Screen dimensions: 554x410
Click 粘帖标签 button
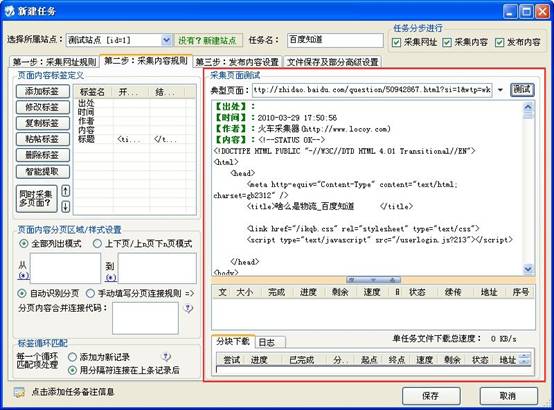(42, 139)
